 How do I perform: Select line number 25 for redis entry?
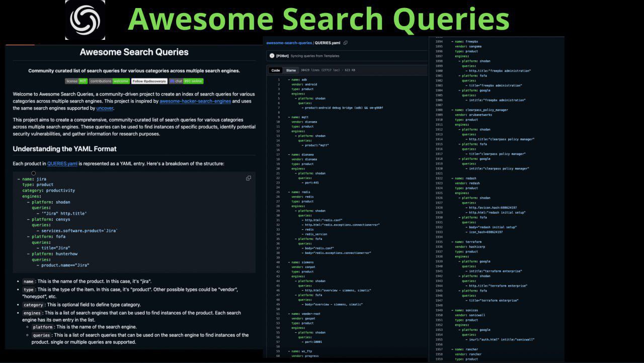pos(278,192)
